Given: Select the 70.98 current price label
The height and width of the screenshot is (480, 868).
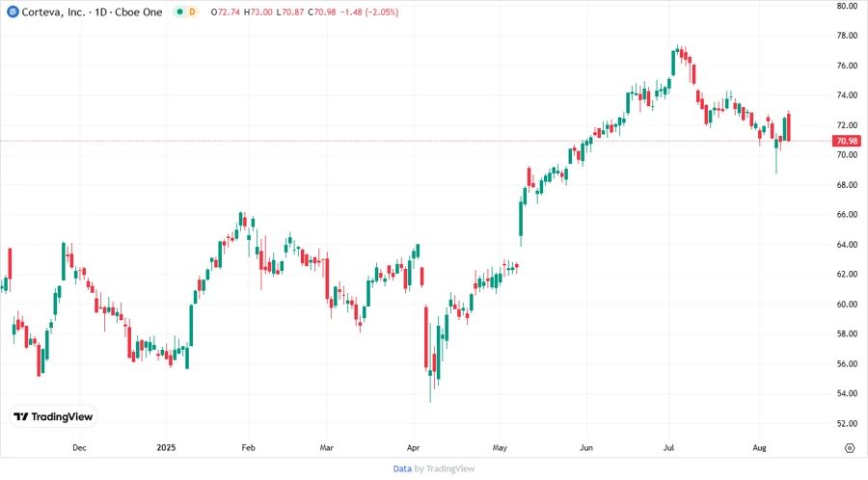Looking at the screenshot, I should [847, 141].
